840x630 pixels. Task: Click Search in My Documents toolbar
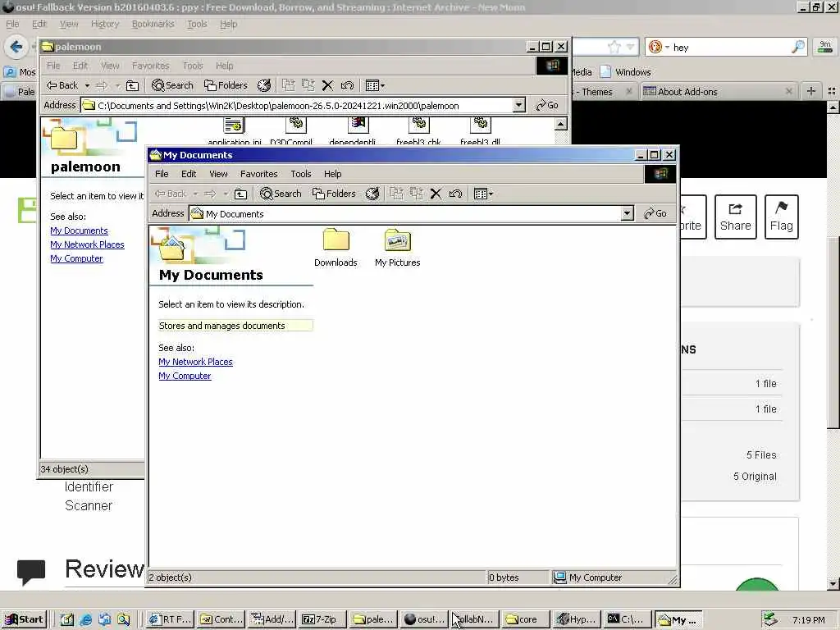coord(281,194)
